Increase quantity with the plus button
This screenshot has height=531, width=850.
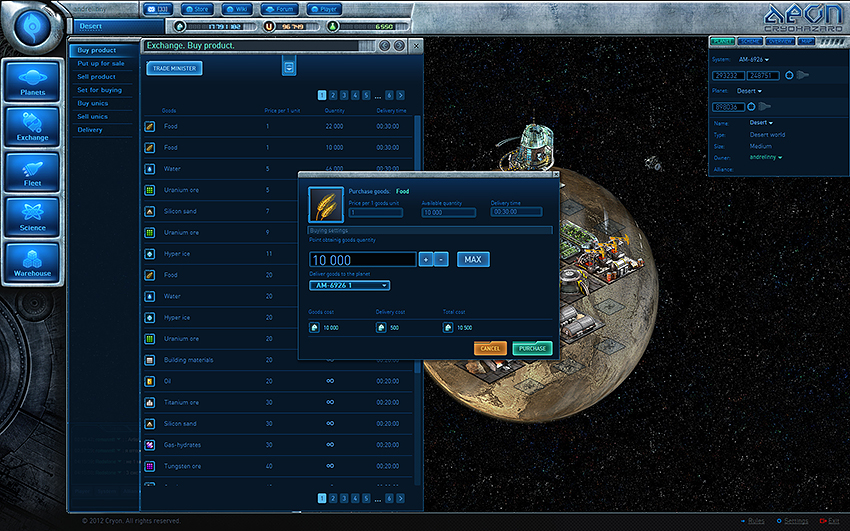pyautogui.click(x=426, y=260)
